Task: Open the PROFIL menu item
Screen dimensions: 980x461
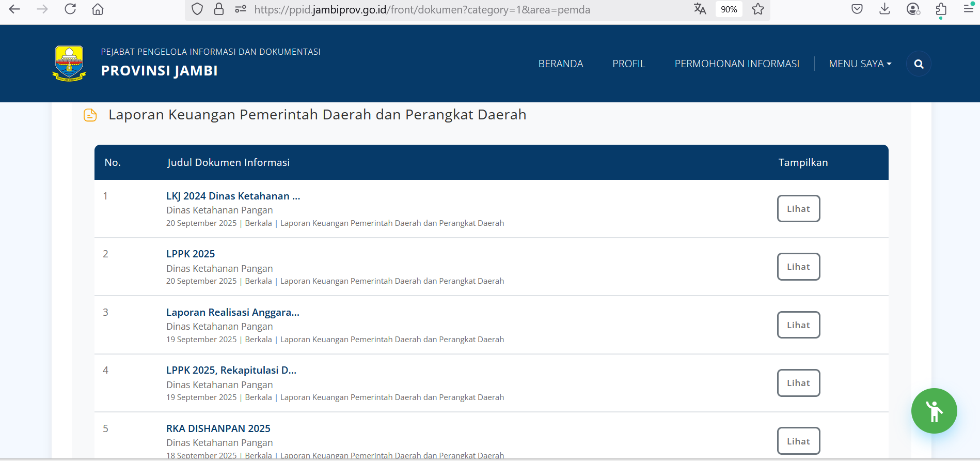Action: click(628, 64)
